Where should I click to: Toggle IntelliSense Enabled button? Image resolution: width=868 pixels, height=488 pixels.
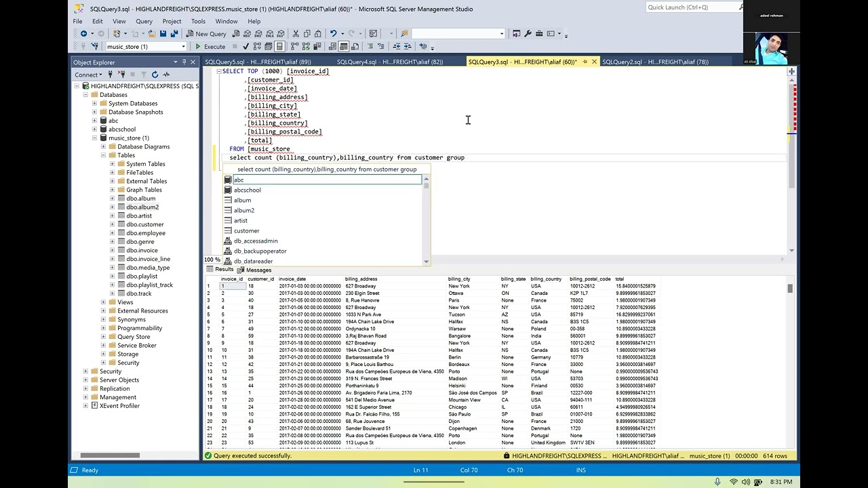(279, 46)
